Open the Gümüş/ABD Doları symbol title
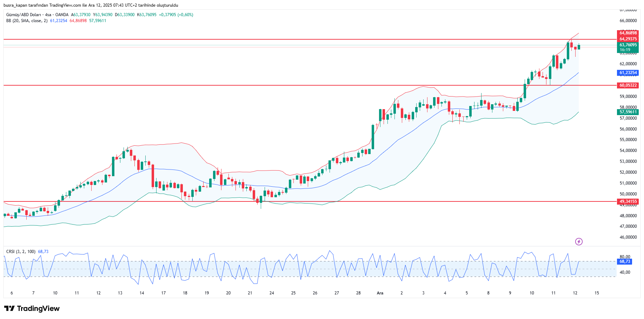 [x=23, y=15]
